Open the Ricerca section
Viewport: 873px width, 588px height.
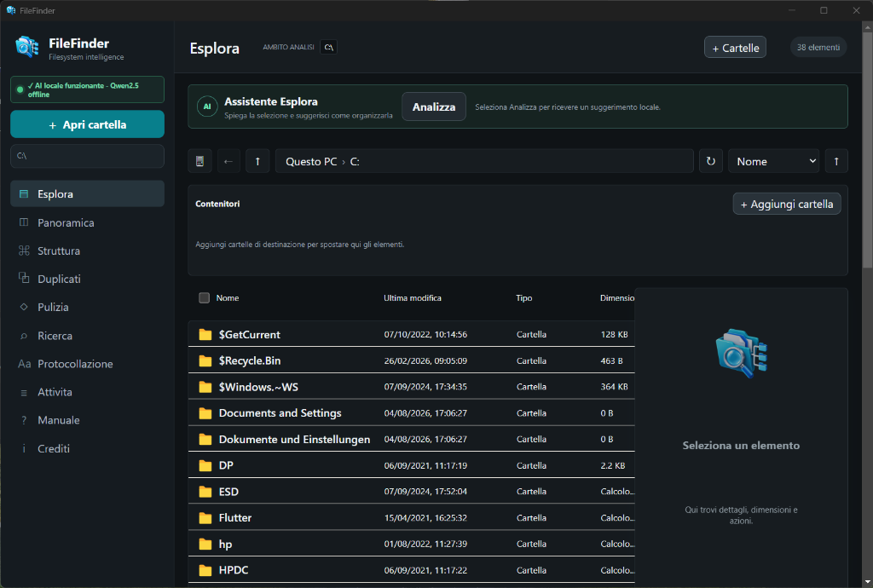point(88,336)
